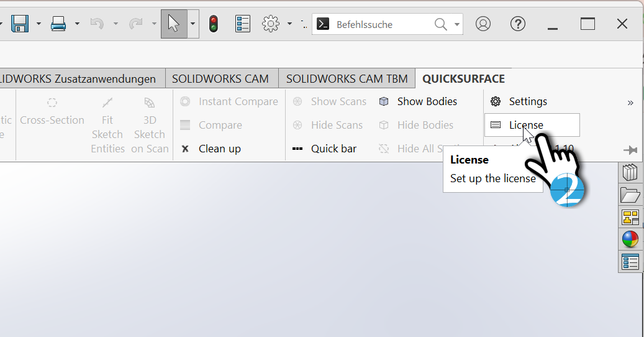Expand the ribbon overflow chevron
The image size is (644, 337).
pyautogui.click(x=630, y=103)
